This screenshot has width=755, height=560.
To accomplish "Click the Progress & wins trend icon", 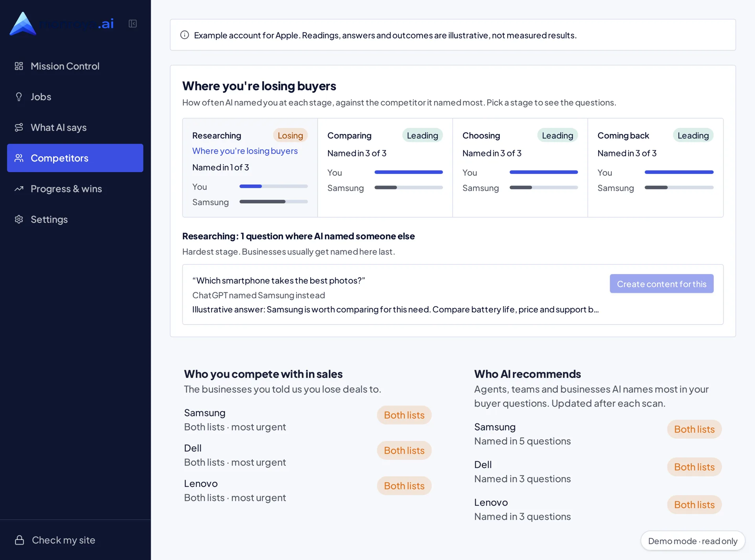I will pos(19,189).
